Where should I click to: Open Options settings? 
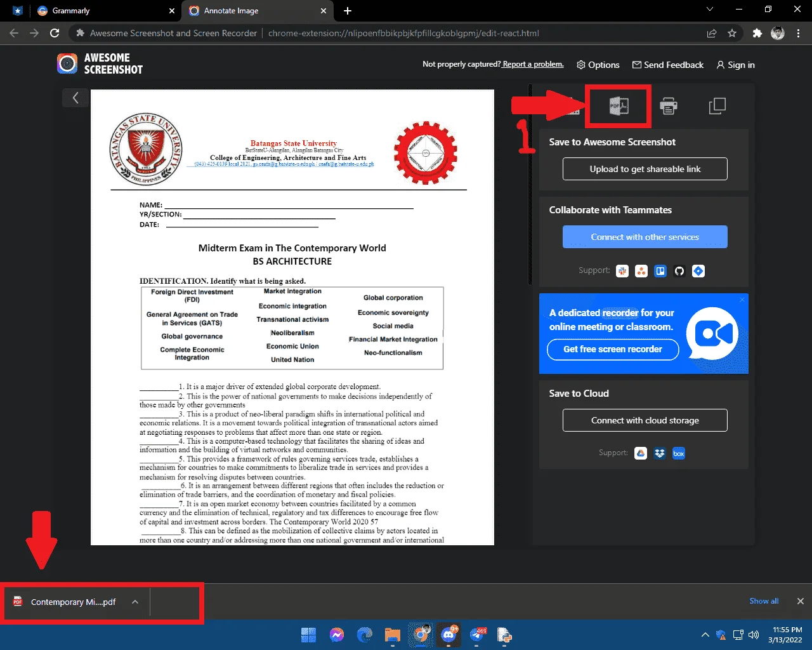[x=598, y=65]
